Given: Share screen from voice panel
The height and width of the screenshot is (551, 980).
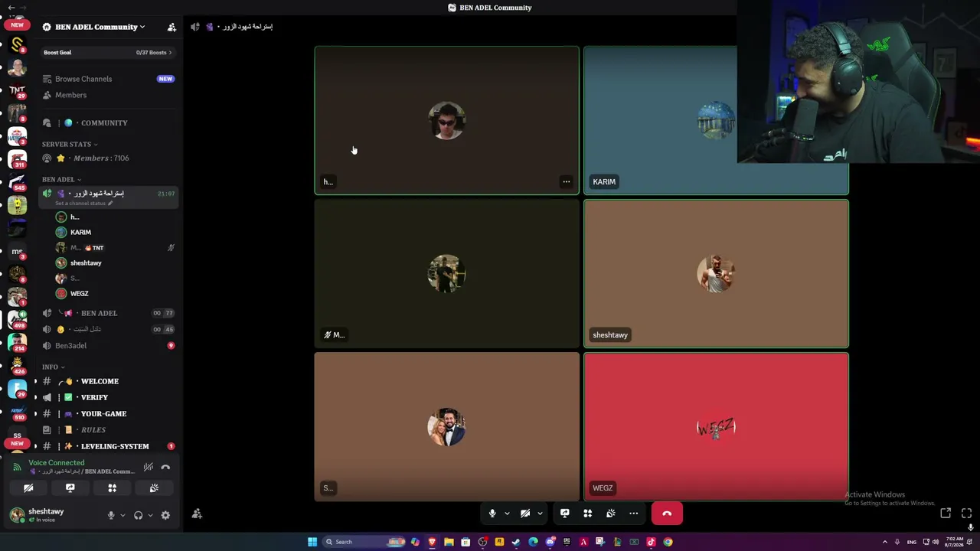Looking at the screenshot, I should [x=70, y=488].
